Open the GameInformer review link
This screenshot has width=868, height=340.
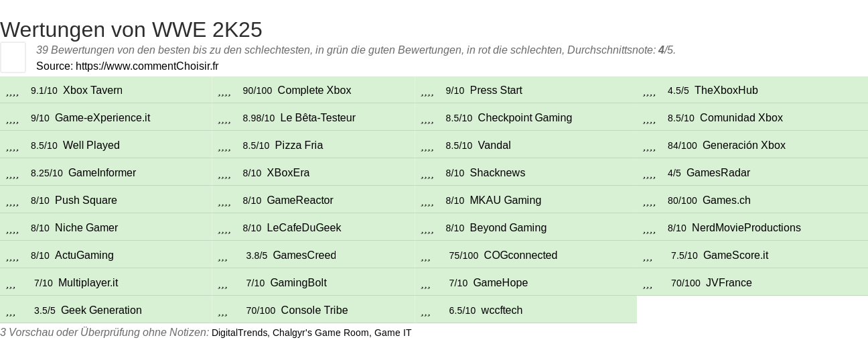coord(102,172)
